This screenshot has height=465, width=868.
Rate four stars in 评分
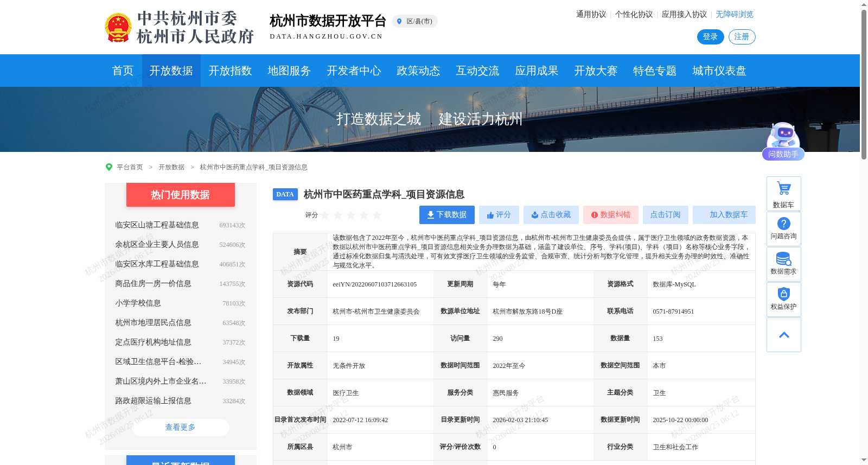tap(364, 215)
